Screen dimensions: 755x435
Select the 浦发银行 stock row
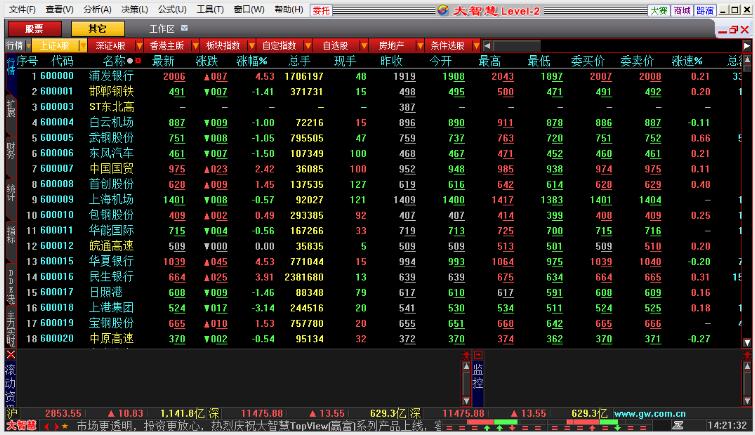(x=110, y=76)
